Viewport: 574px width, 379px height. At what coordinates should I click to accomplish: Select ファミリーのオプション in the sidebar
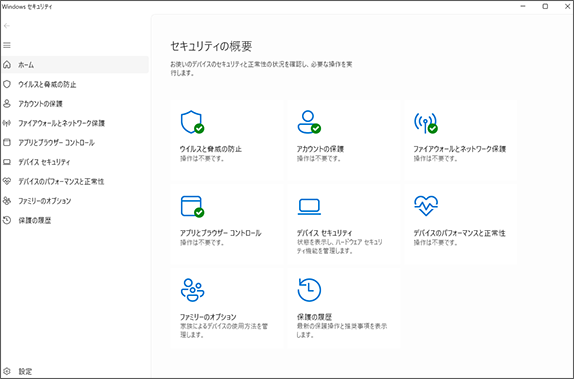pyautogui.click(x=75, y=201)
